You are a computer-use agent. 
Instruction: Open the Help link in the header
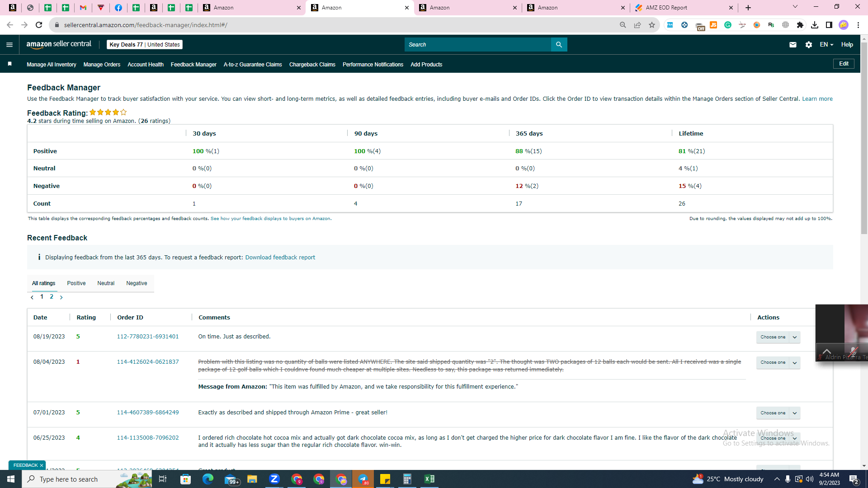pos(847,45)
